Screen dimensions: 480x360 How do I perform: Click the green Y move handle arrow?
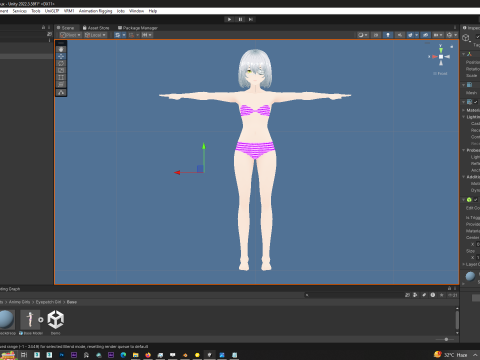tap(204, 147)
